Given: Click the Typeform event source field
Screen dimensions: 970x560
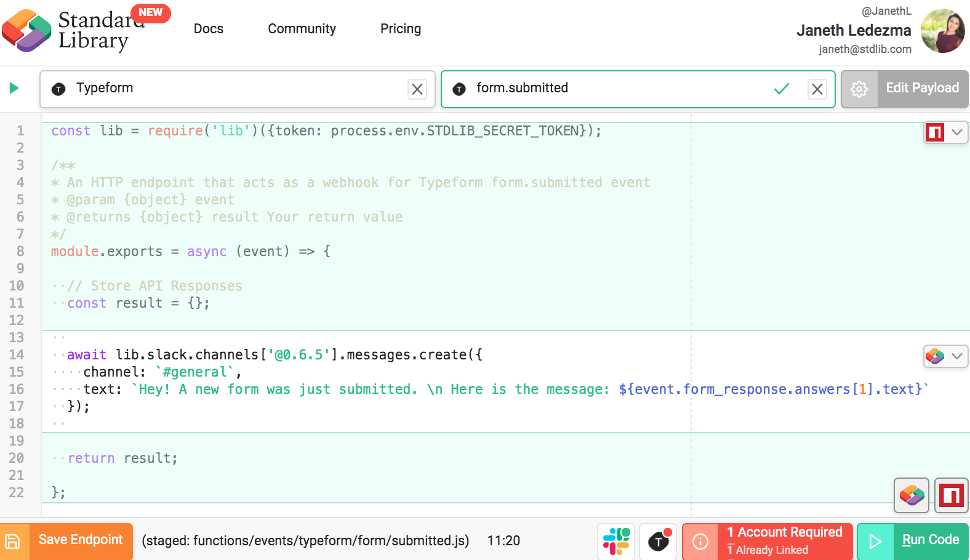Looking at the screenshot, I should pyautogui.click(x=238, y=89).
